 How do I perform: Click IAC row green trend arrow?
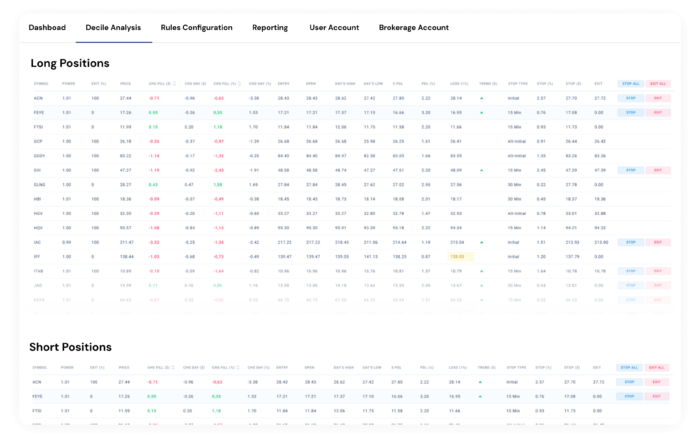(x=482, y=242)
